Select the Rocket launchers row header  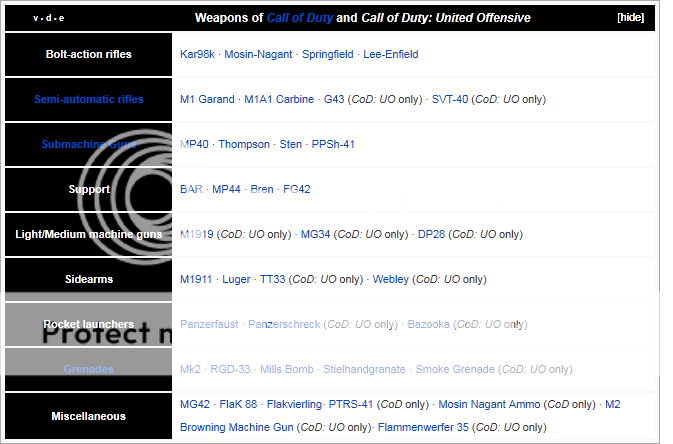coord(88,324)
